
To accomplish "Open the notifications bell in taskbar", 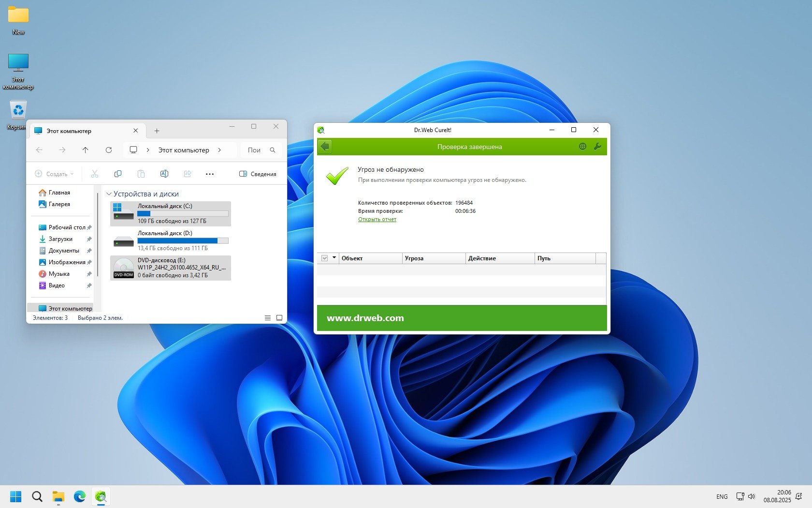I will click(x=799, y=496).
